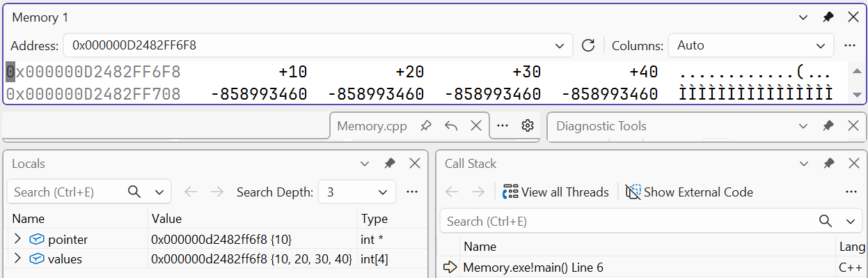Click View all Threads
The width and height of the screenshot is (868, 278).
click(x=555, y=192)
